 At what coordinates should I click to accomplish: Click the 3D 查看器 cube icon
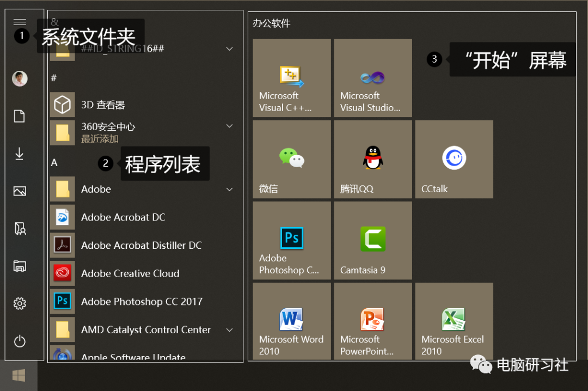click(62, 105)
